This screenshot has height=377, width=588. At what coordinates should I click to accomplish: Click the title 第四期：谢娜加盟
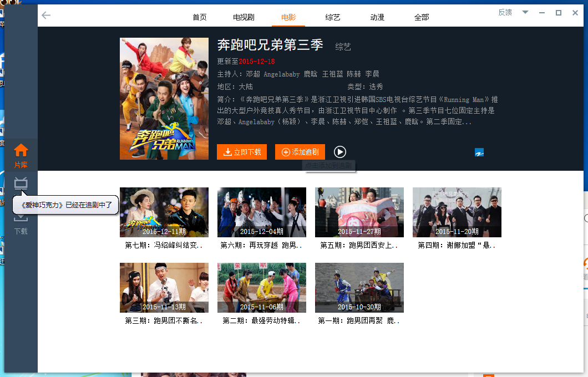point(457,246)
